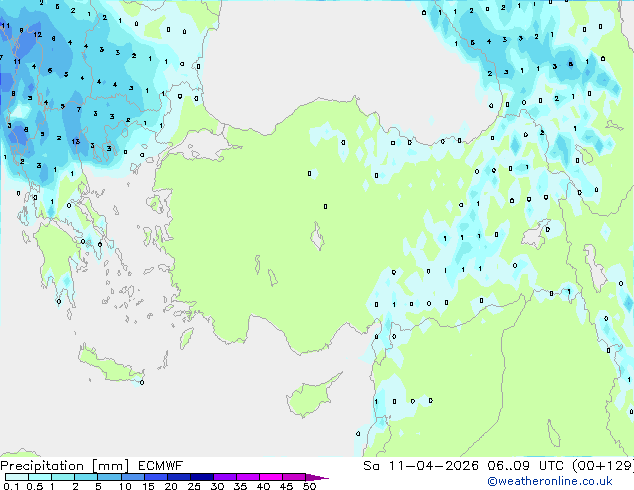Image resolution: width=634 pixels, height=490 pixels.
Task: Select the 40–45 mm magenta swatch
Action: [271, 477]
